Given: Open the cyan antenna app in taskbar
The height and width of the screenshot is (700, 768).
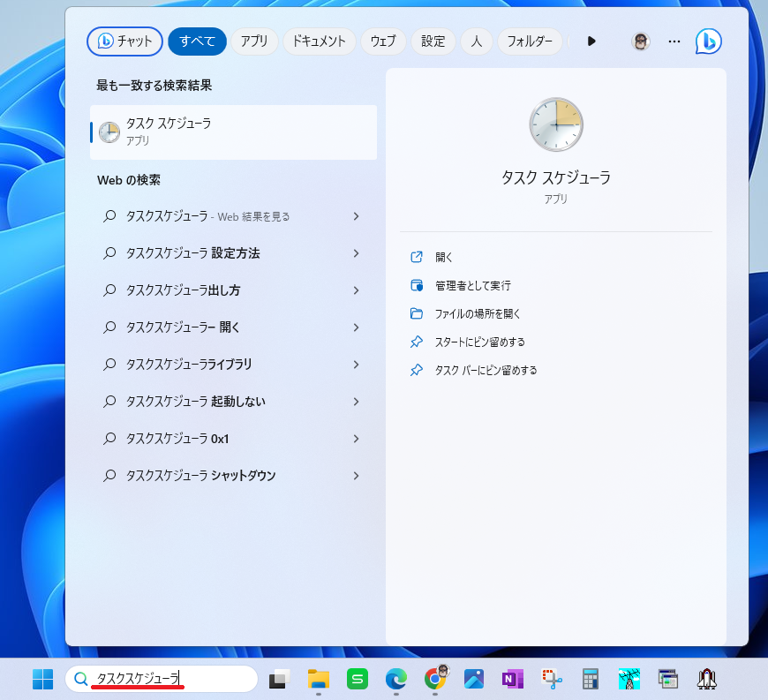Looking at the screenshot, I should 629,679.
